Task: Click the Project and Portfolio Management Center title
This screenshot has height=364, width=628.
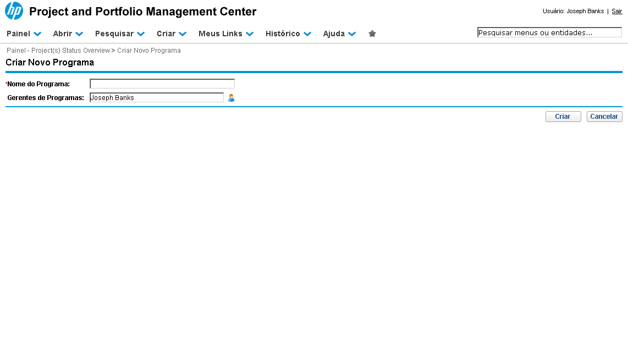Action: click(x=143, y=12)
